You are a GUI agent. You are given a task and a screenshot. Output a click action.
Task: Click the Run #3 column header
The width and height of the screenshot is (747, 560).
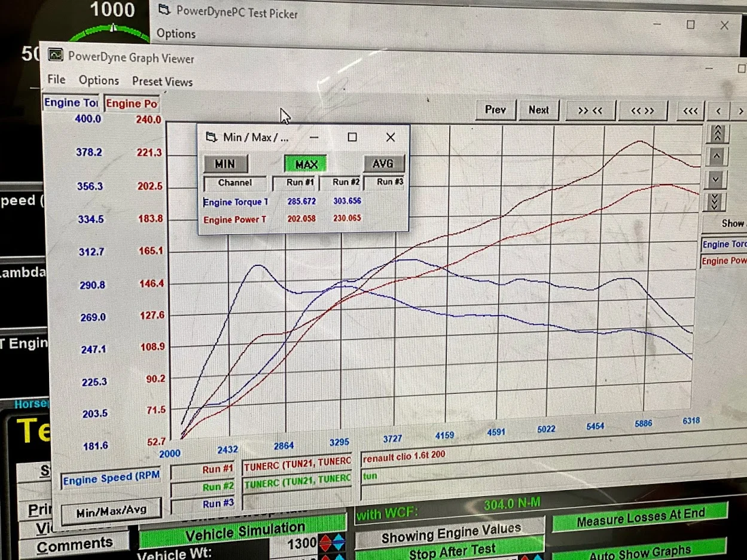[x=385, y=182]
